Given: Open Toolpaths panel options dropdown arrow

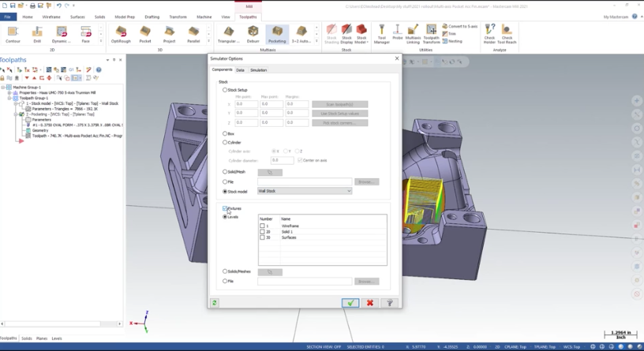Looking at the screenshot, I should pos(107,60).
